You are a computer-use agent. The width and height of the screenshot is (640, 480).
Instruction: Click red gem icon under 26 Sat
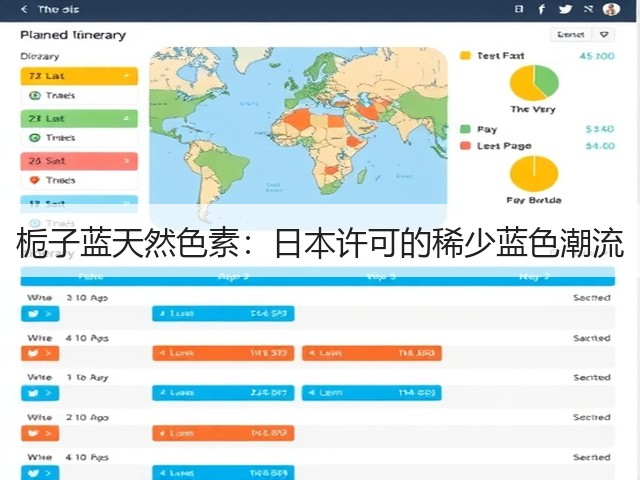35,180
